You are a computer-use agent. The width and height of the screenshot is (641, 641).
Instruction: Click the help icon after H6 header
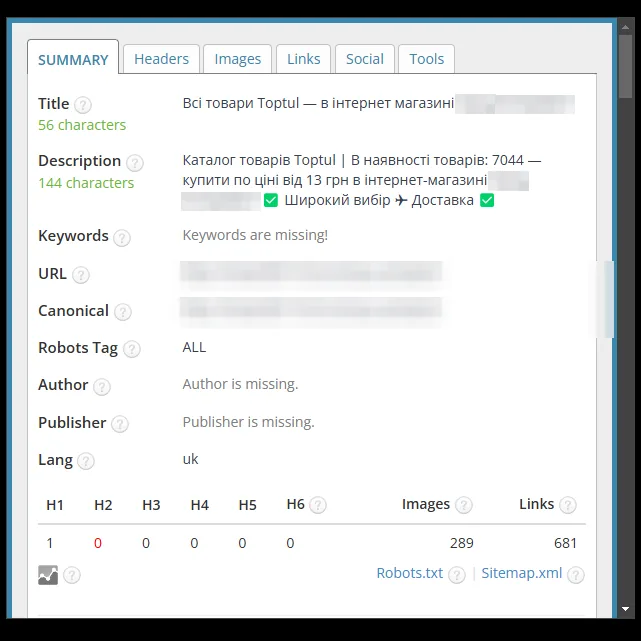[x=318, y=505]
